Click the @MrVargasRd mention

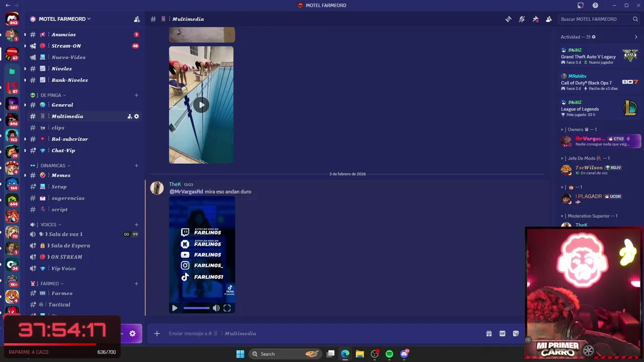pos(186,192)
